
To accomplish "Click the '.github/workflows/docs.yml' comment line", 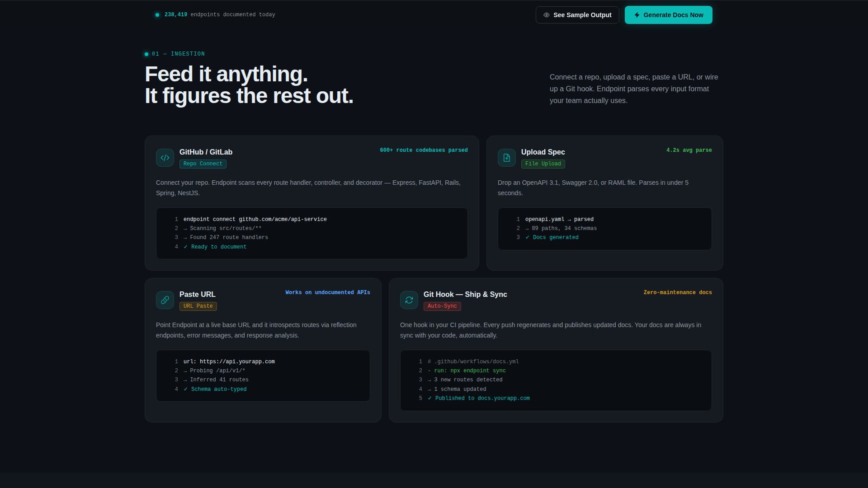I will [473, 361].
